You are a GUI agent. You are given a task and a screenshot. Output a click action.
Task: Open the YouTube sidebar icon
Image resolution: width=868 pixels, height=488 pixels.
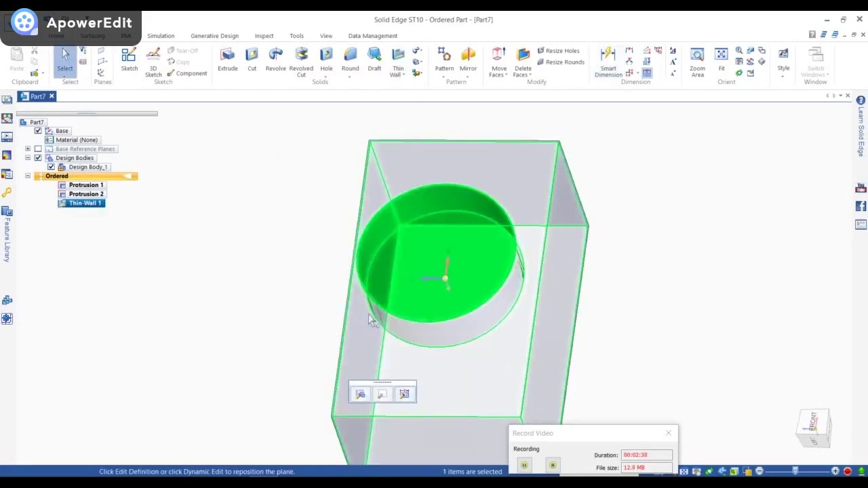(x=861, y=188)
